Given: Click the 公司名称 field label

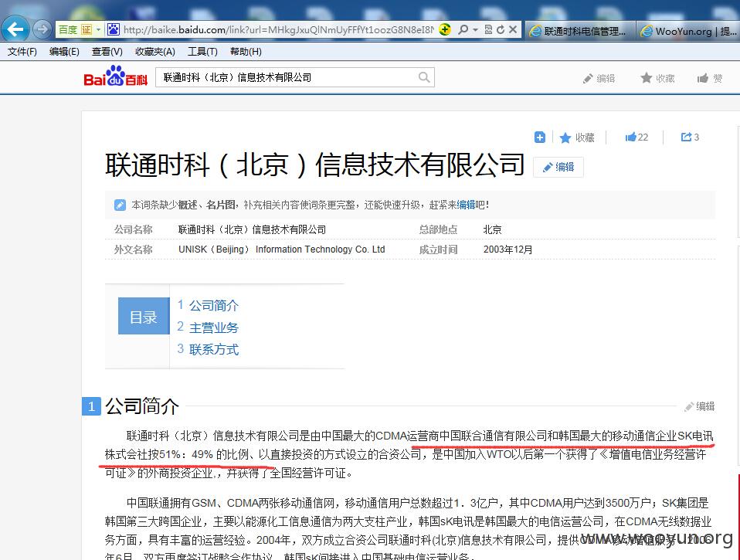Looking at the screenshot, I should pyautogui.click(x=133, y=229).
